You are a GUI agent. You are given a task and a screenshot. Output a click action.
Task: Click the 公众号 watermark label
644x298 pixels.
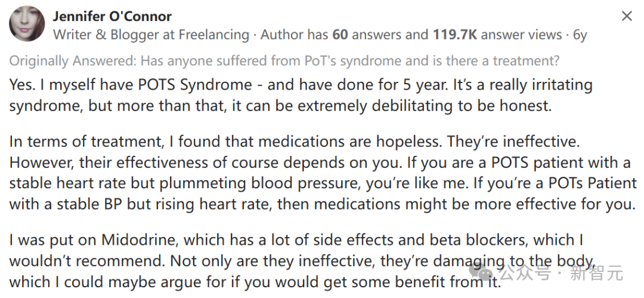click(x=524, y=274)
